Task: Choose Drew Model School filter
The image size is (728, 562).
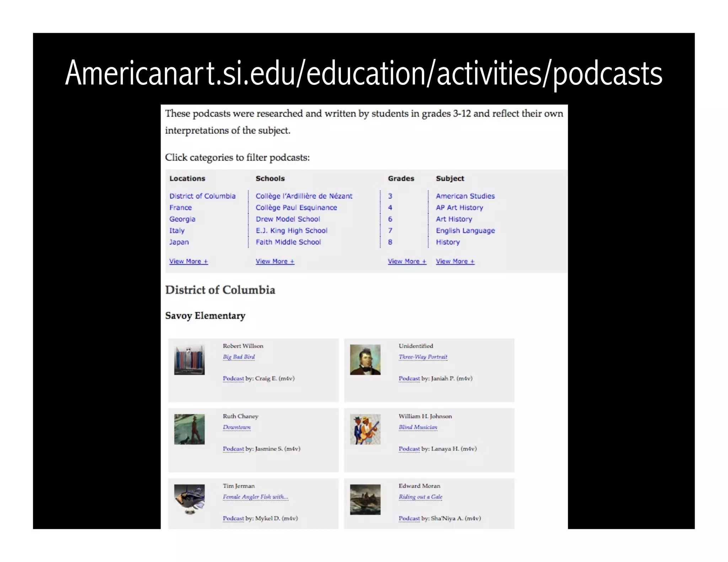Action: click(x=288, y=219)
